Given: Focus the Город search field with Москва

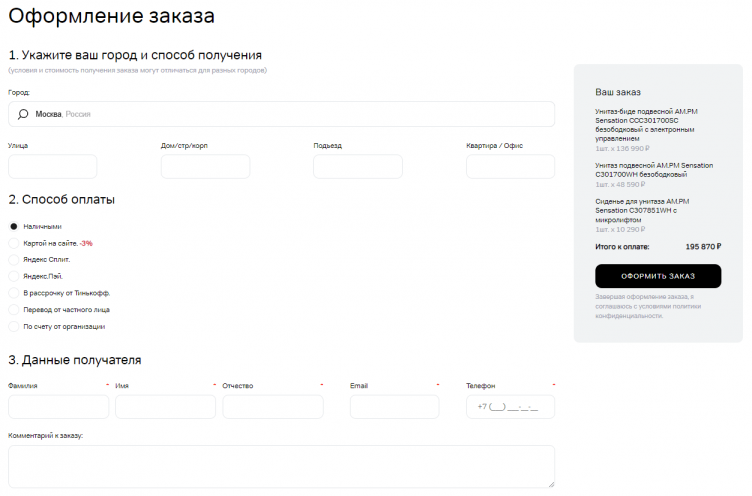Looking at the screenshot, I should [x=282, y=114].
